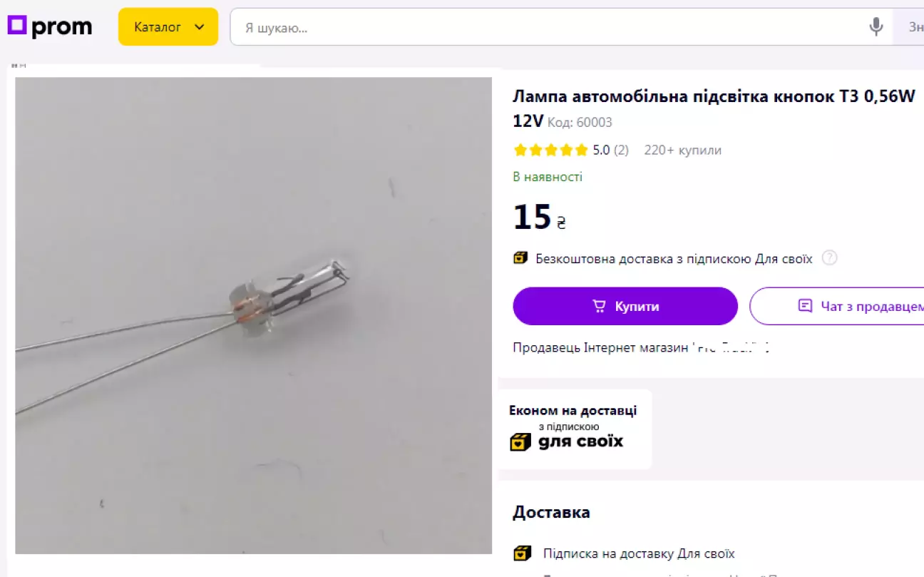The height and width of the screenshot is (577, 924).
Task: Open the Каталог dropdown
Action: (168, 27)
